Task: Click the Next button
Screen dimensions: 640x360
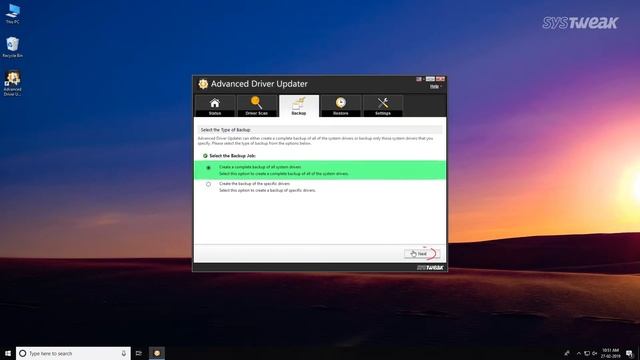Action: click(x=422, y=253)
